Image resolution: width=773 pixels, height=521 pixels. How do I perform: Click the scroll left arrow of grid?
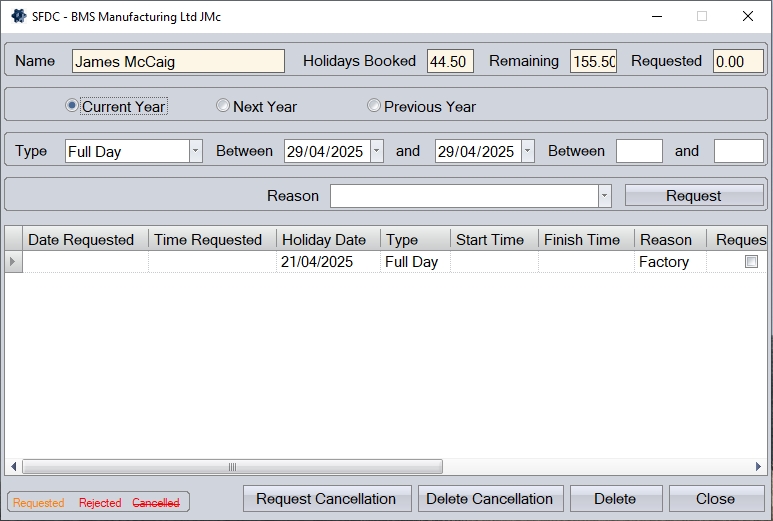tap(13, 466)
